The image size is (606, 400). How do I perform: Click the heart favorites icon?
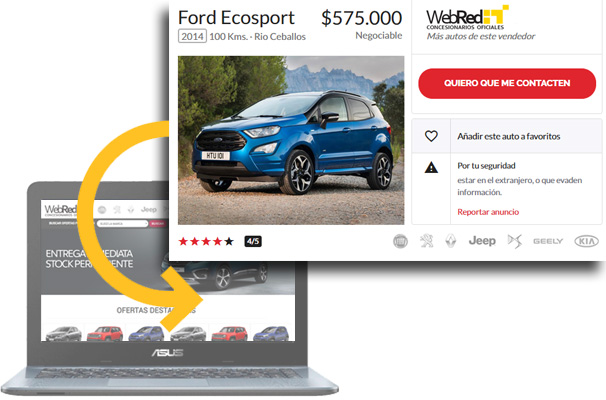coord(431,136)
